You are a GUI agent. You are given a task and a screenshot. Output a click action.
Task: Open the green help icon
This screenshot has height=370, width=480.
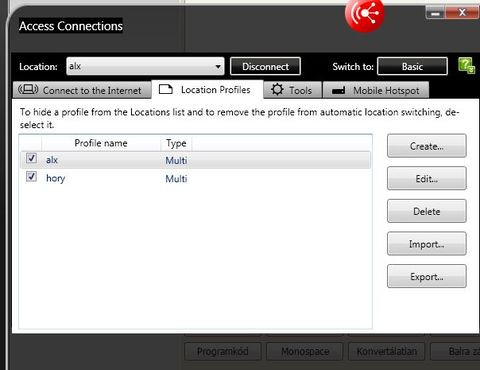tap(466, 66)
